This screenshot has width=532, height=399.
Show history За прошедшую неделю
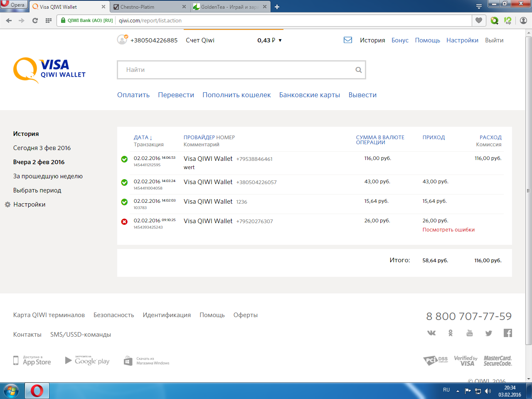pyautogui.click(x=48, y=176)
